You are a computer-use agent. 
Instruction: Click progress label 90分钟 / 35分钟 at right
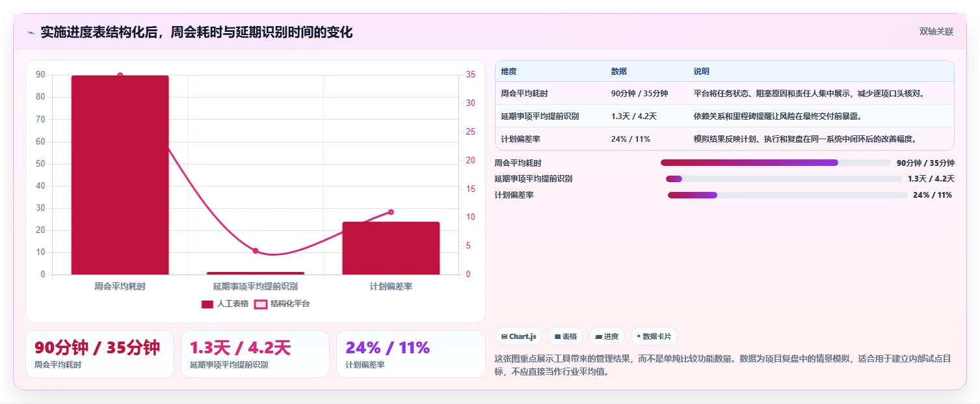pyautogui.click(x=925, y=163)
